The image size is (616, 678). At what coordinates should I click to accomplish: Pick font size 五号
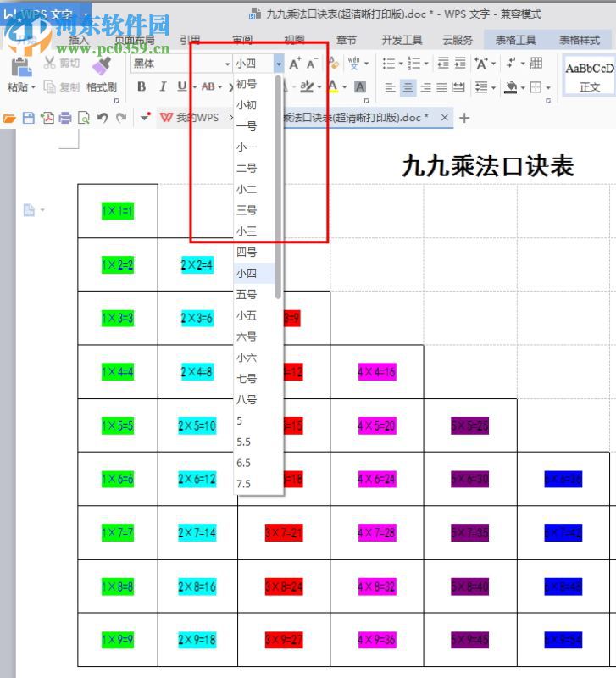coord(254,294)
